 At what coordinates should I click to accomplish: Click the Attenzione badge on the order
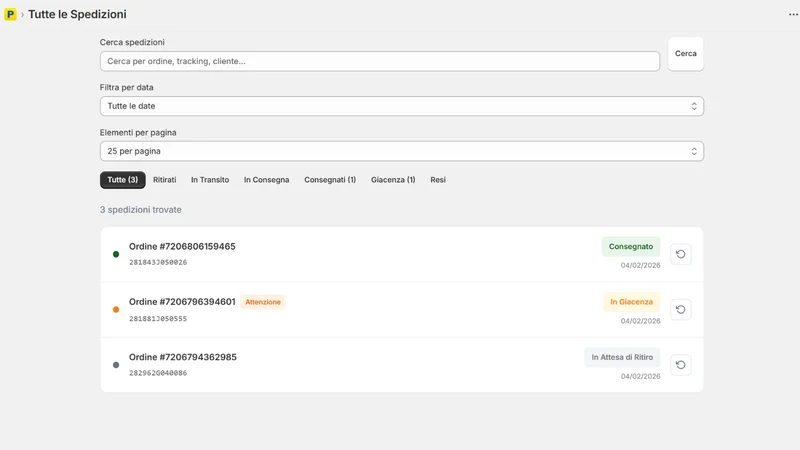tap(263, 302)
